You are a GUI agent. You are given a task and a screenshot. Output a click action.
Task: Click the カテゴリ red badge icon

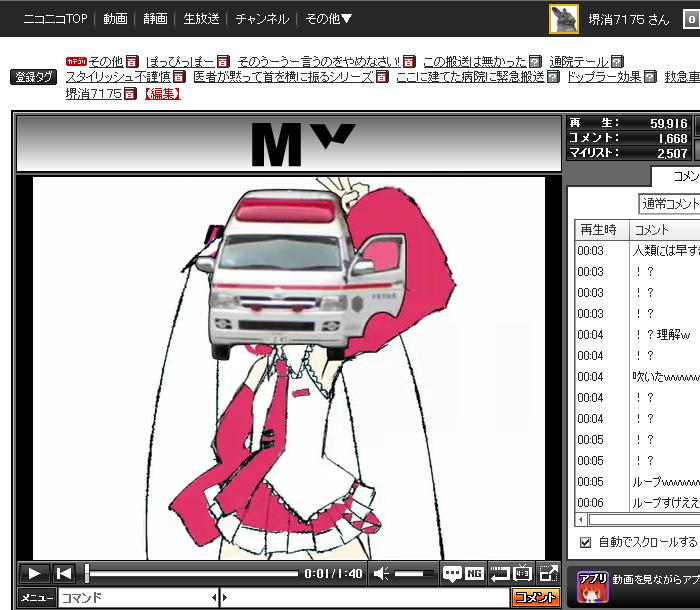76,61
